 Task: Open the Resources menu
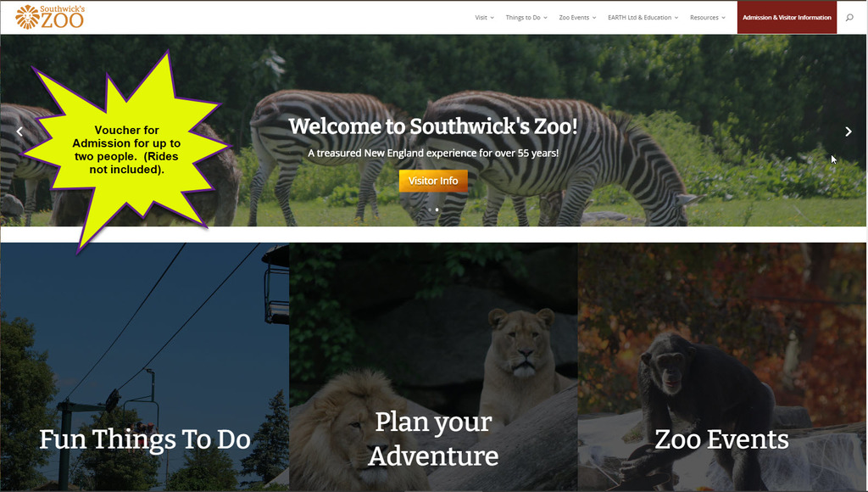708,18
